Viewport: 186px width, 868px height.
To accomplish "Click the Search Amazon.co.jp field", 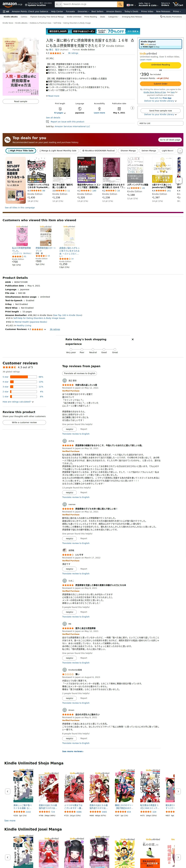I will coord(90,4).
